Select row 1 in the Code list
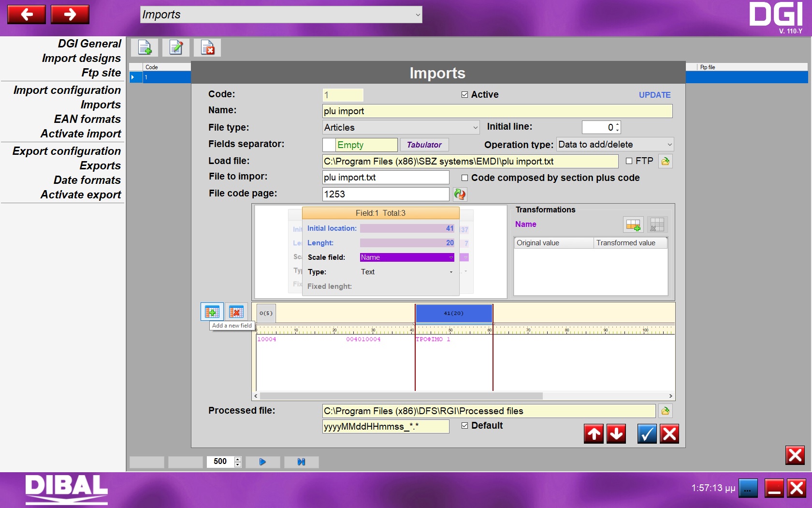 pyautogui.click(x=160, y=77)
